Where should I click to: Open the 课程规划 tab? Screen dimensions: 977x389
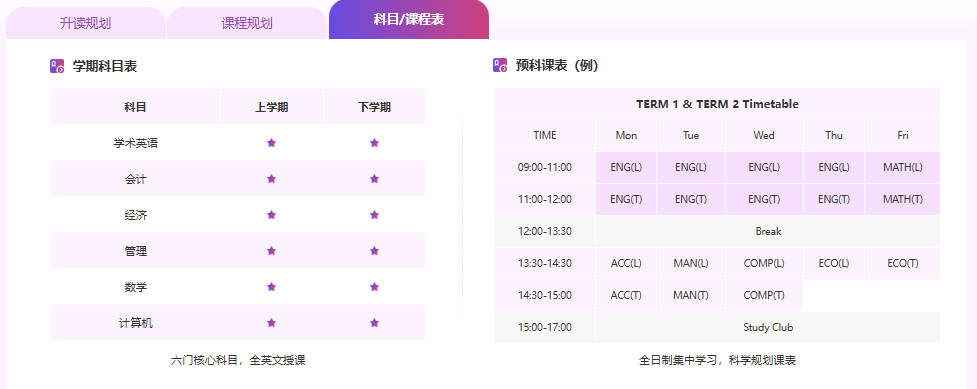(x=247, y=23)
